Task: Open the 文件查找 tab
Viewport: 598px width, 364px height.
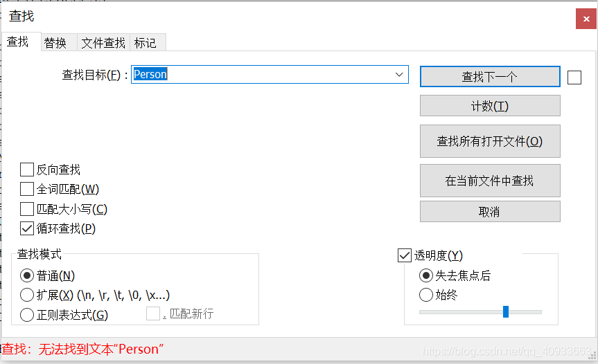Action: (103, 43)
